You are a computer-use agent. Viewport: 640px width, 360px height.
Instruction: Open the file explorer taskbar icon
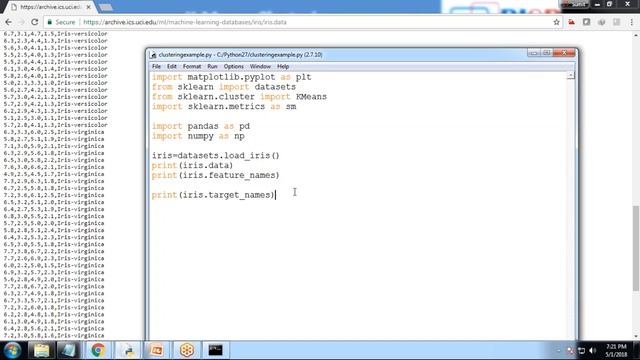(x=41, y=350)
